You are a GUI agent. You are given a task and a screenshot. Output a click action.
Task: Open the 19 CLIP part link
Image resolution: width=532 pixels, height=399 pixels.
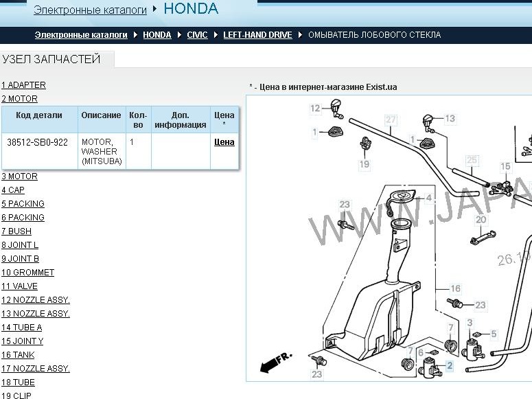(x=16, y=396)
